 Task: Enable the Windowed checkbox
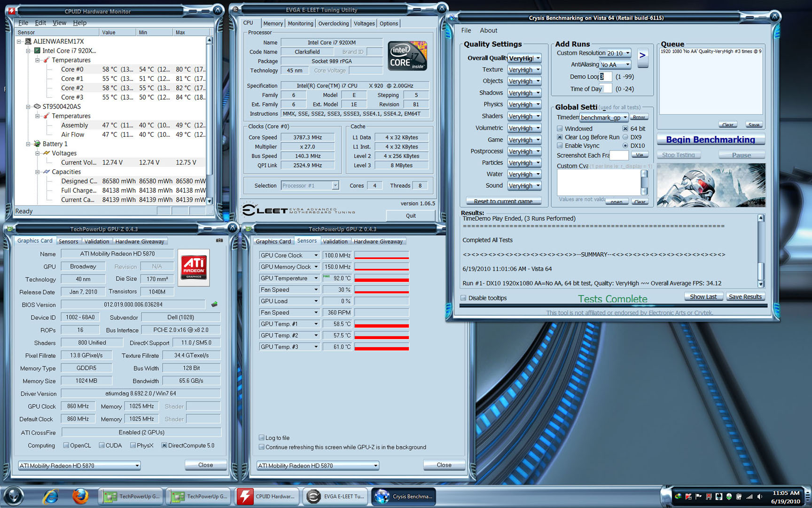tap(560, 128)
